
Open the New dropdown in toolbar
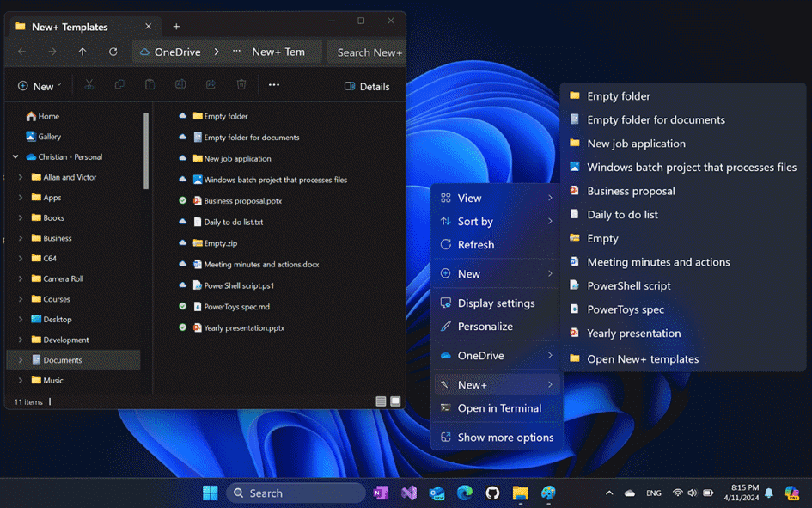(x=40, y=86)
